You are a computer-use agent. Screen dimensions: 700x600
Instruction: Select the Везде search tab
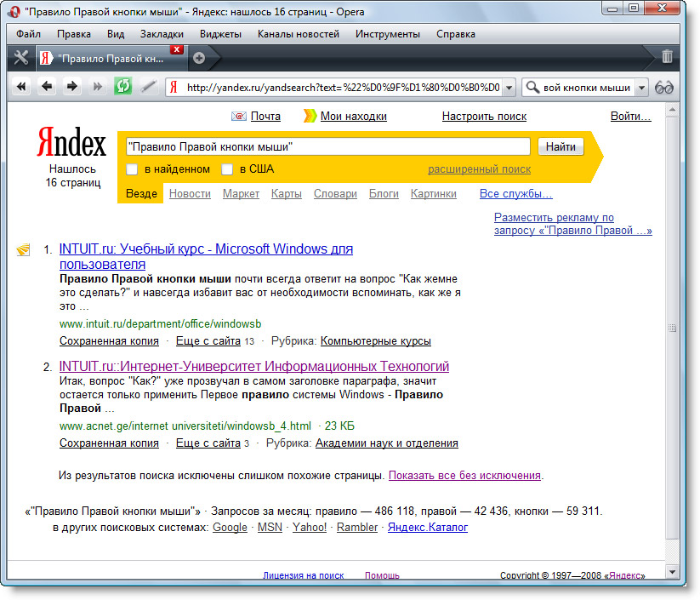pyautogui.click(x=141, y=193)
